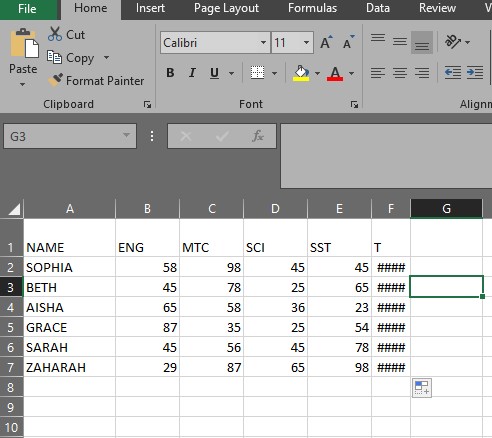Toggle Bold formatting
Viewport: 492px width, 438px height.
pyautogui.click(x=170, y=73)
